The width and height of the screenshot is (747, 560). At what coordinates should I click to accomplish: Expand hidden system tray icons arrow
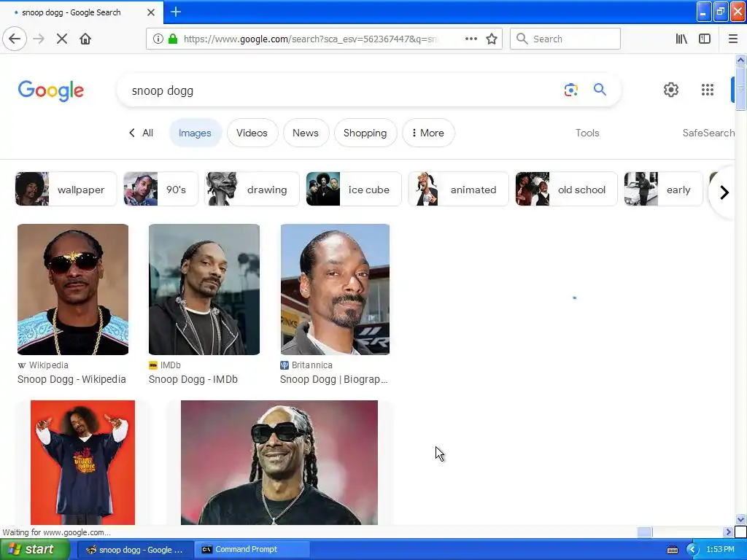coord(692,550)
